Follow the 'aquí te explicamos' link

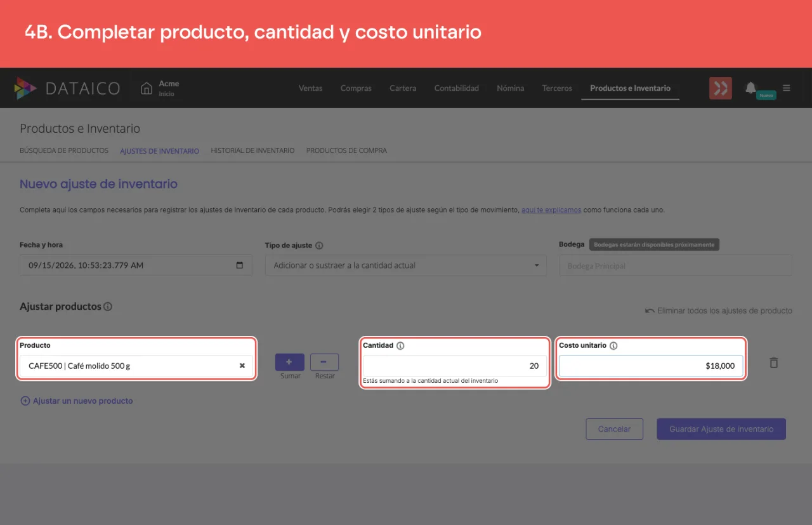pos(551,210)
